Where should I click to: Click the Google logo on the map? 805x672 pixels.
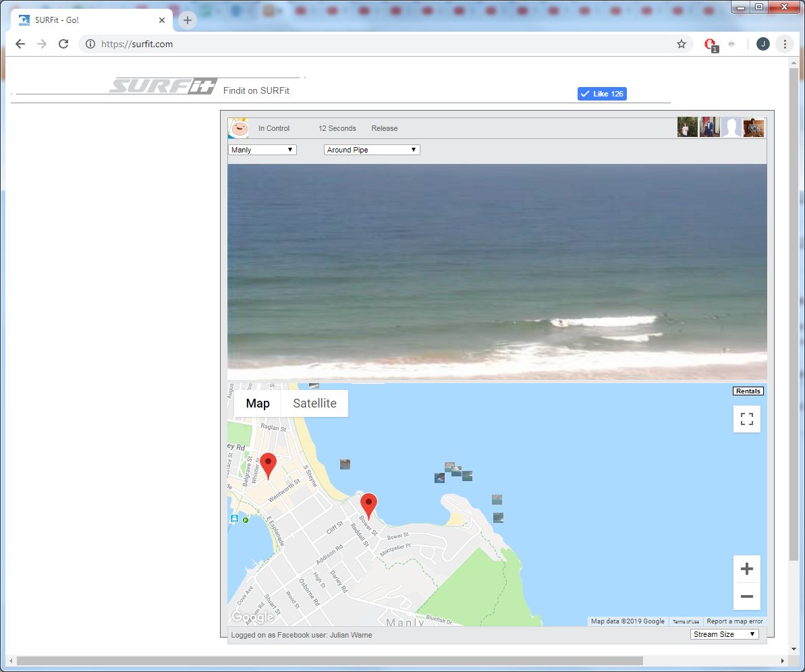pos(252,617)
